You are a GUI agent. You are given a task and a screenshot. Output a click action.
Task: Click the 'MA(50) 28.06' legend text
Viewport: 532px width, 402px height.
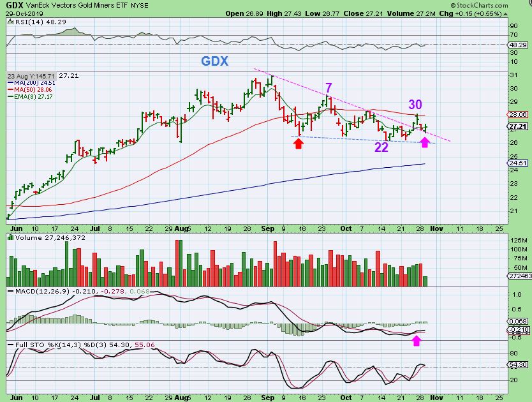[33, 90]
